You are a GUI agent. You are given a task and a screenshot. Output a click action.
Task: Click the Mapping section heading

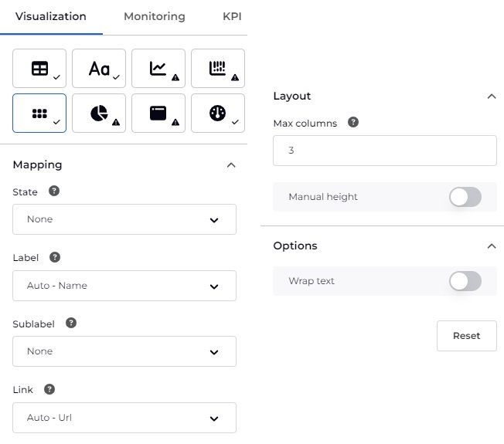click(37, 165)
